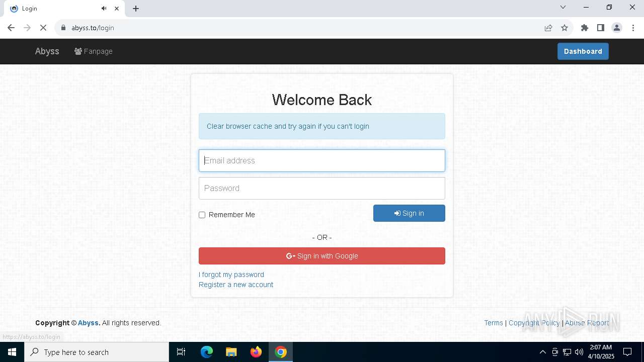Tick the Remember Me checkbox

tap(202, 215)
